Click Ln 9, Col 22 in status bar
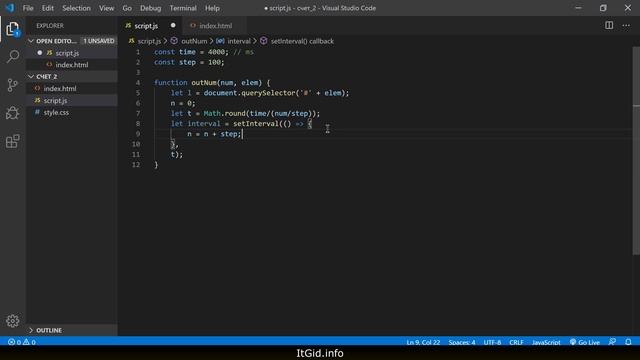 tap(423, 342)
